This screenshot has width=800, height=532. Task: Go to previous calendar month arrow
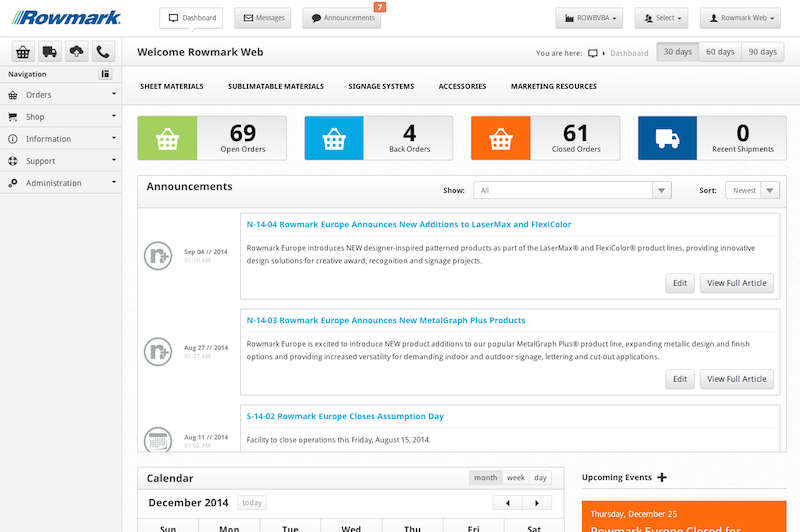point(508,503)
